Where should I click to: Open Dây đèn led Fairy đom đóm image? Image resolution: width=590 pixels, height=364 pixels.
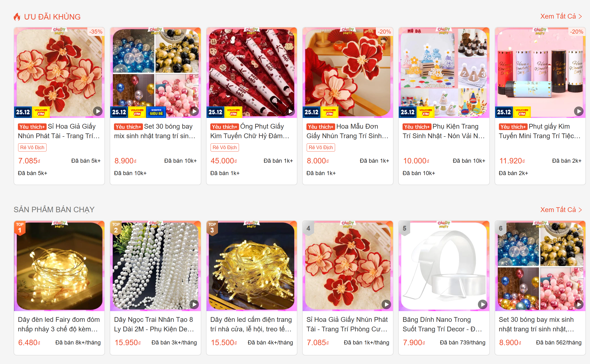tap(59, 266)
